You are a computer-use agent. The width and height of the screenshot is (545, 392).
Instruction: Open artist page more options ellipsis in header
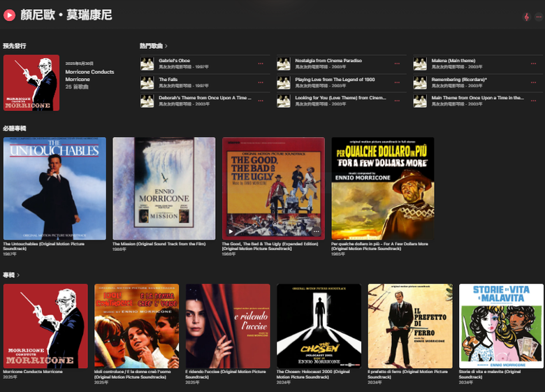tap(539, 17)
